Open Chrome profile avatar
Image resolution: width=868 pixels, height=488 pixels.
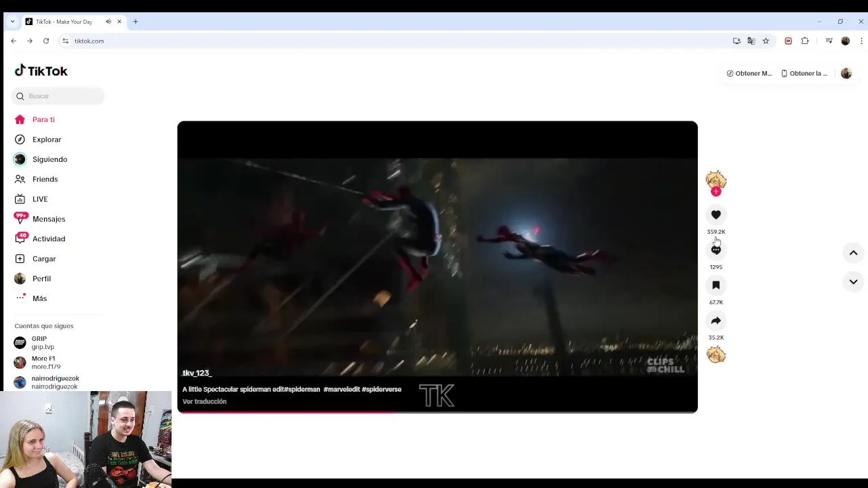(845, 41)
